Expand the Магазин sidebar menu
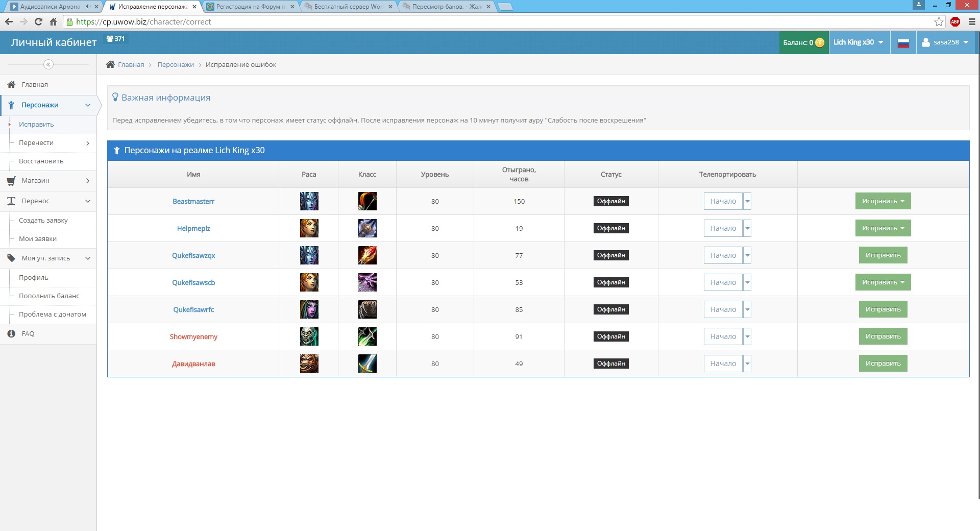 tap(48, 181)
